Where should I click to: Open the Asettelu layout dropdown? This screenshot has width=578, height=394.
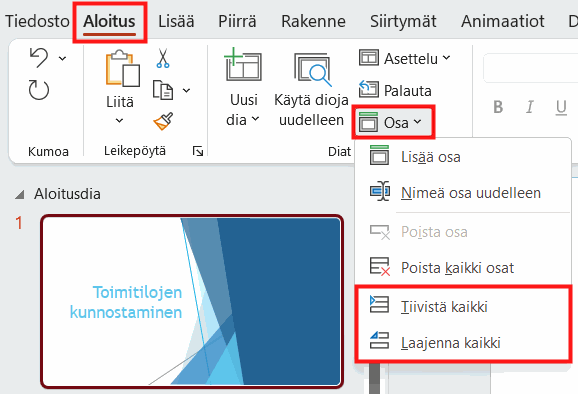405,58
